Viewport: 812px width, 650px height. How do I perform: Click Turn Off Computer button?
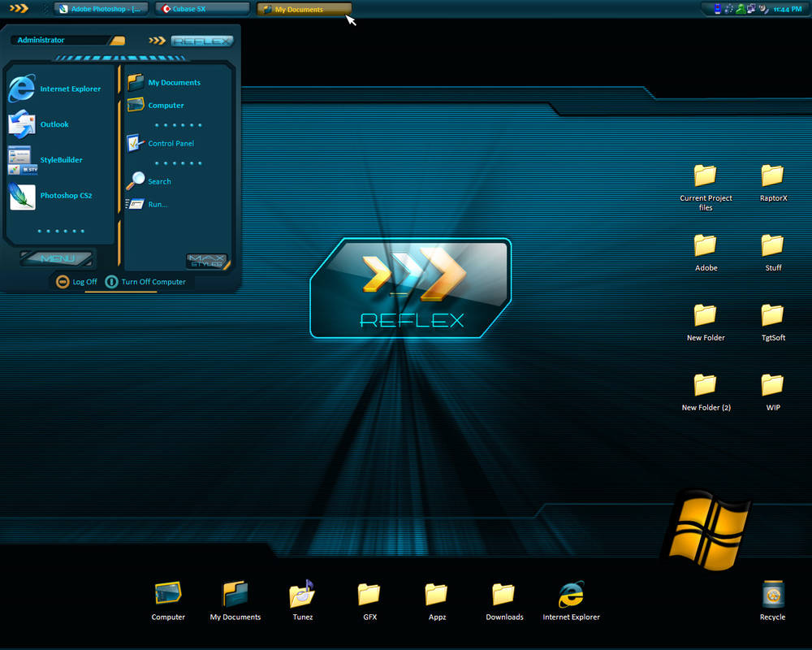(x=145, y=281)
